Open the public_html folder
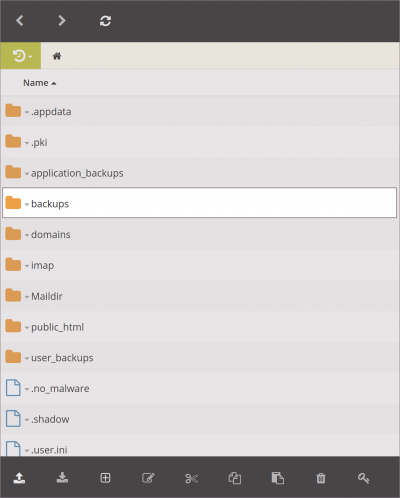400x498 pixels. pyautogui.click(x=57, y=327)
